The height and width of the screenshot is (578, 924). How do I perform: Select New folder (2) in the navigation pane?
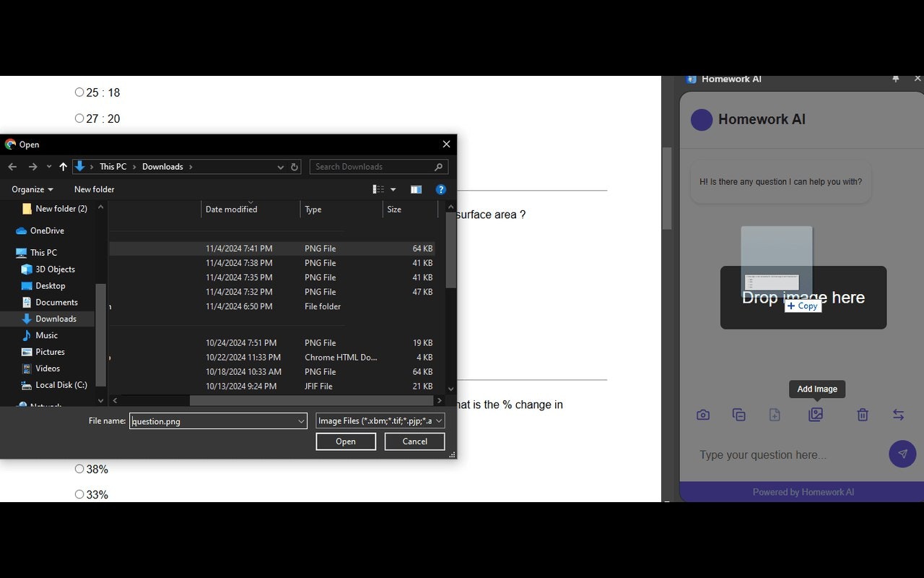[61, 209]
